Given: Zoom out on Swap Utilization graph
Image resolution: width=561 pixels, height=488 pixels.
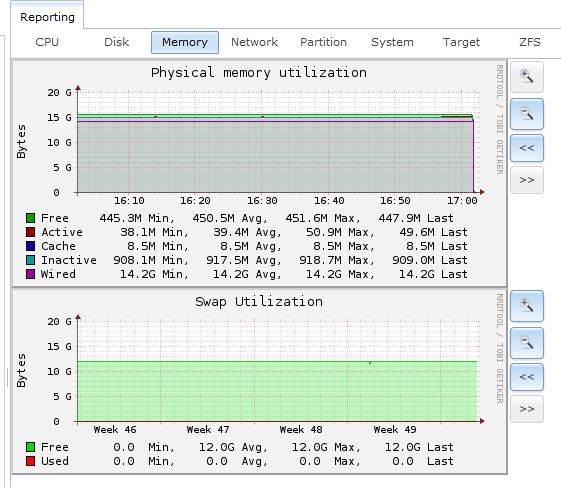Looking at the screenshot, I should (x=527, y=343).
